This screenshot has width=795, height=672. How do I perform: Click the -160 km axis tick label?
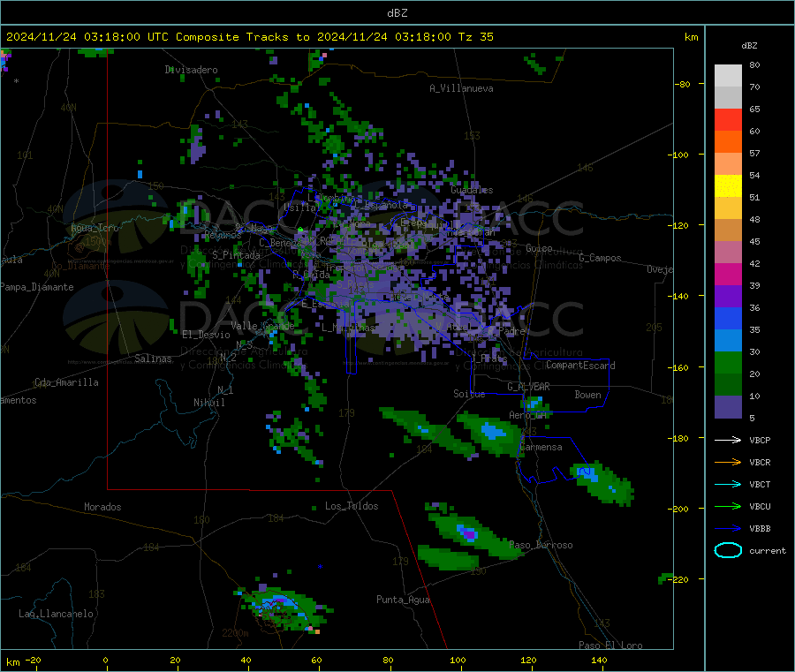(x=678, y=367)
